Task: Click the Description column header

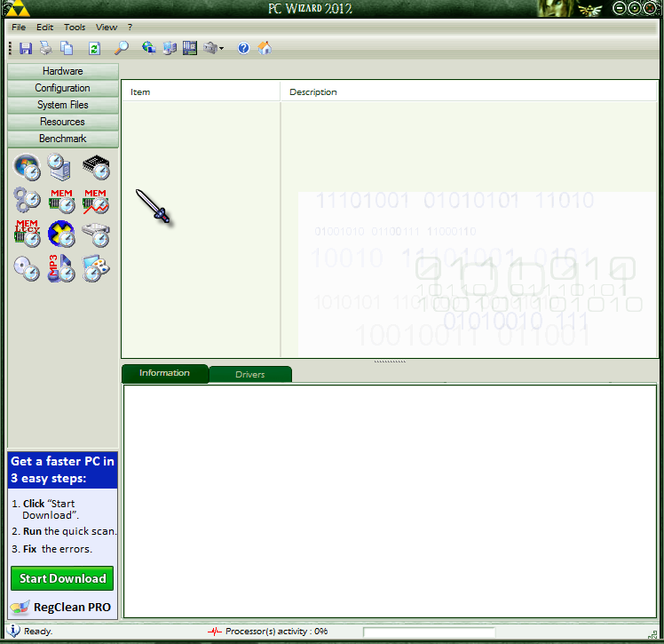Action: [469, 92]
